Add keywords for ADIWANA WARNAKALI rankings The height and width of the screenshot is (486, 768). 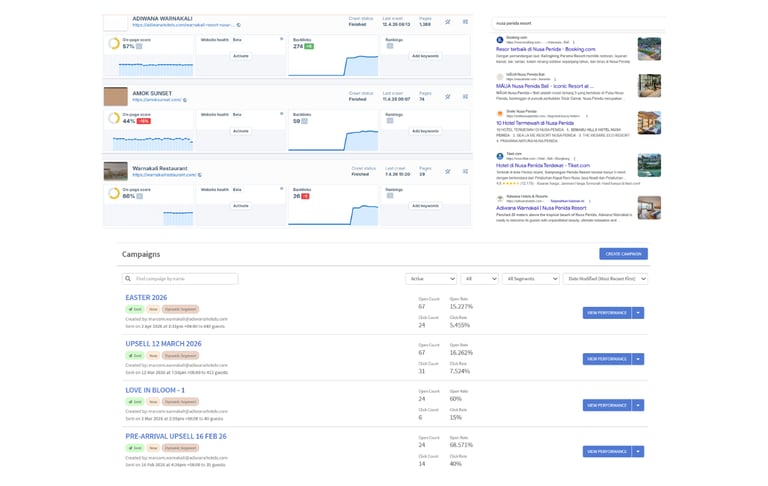(x=425, y=56)
